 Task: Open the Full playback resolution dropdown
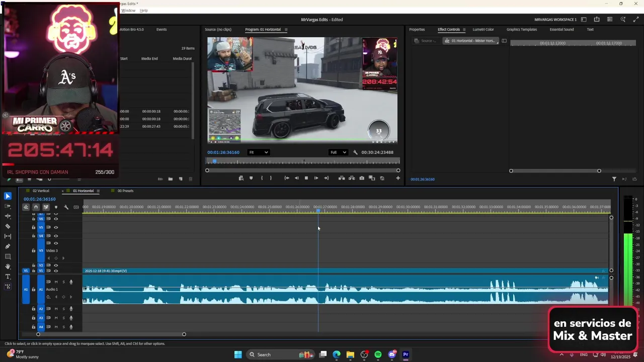(x=338, y=152)
